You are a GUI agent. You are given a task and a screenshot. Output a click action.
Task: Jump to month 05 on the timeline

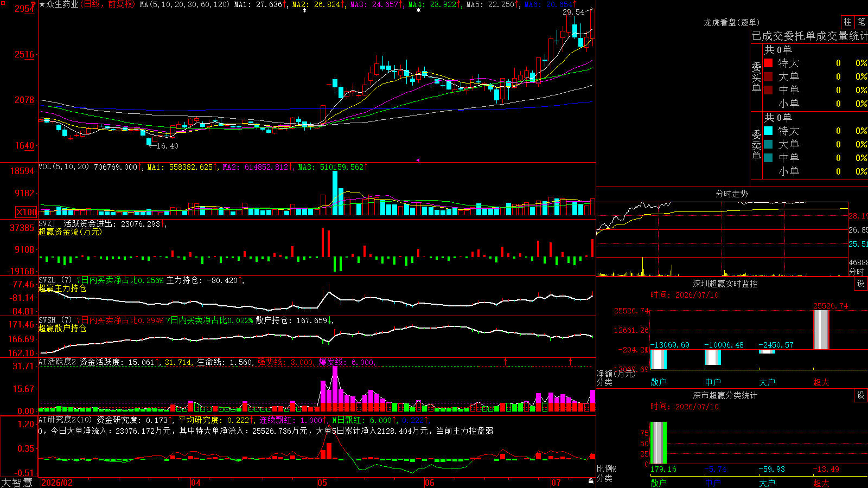tap(322, 483)
